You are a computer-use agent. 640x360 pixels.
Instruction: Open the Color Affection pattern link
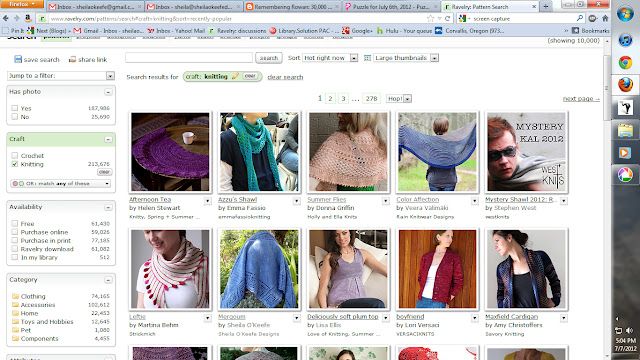418,200
